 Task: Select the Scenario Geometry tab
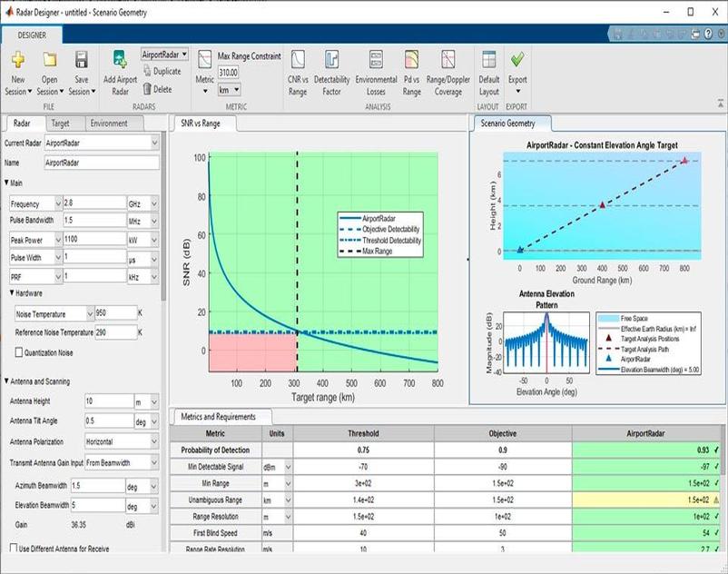[x=507, y=124]
